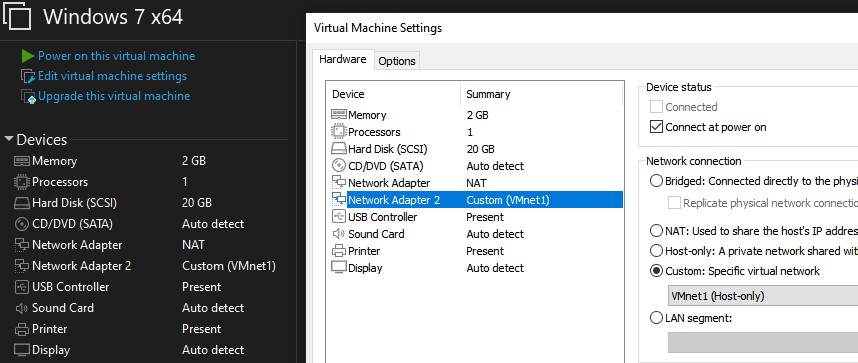Click the Device column header
858x363 pixels.
tap(393, 94)
